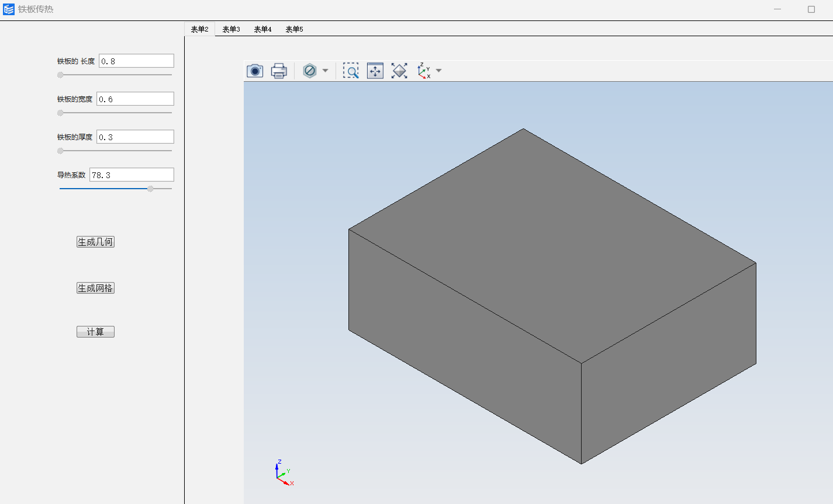Switch to the 表单2 tab
The image size is (833, 504).
click(200, 29)
